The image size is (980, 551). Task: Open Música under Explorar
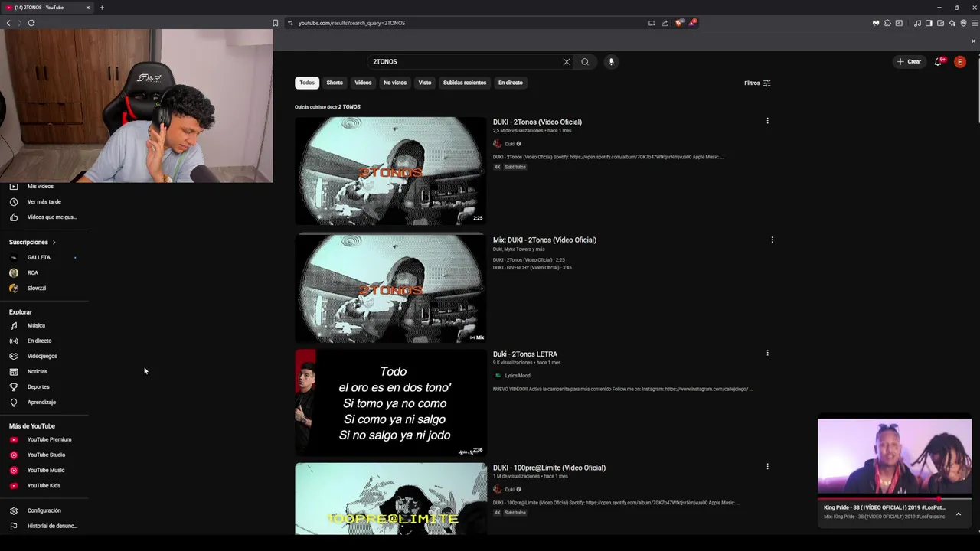36,326
